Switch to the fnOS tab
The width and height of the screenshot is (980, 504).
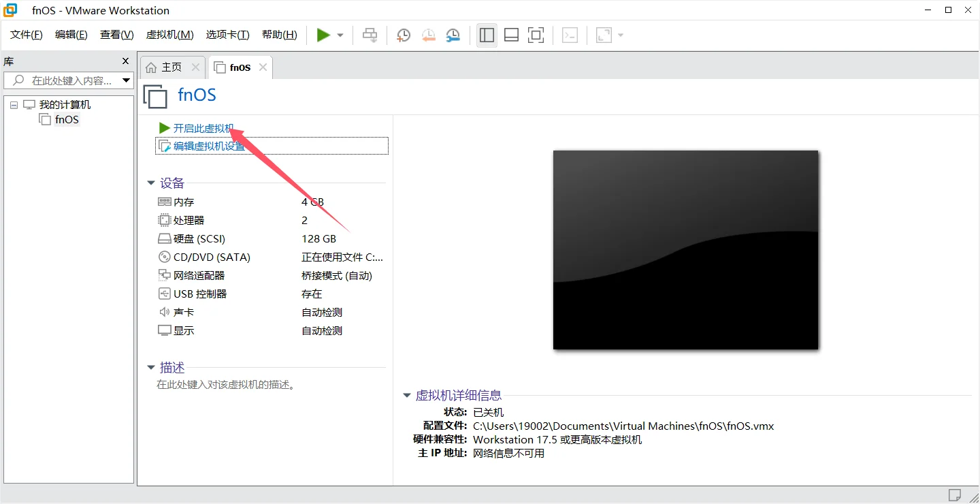[x=240, y=67]
